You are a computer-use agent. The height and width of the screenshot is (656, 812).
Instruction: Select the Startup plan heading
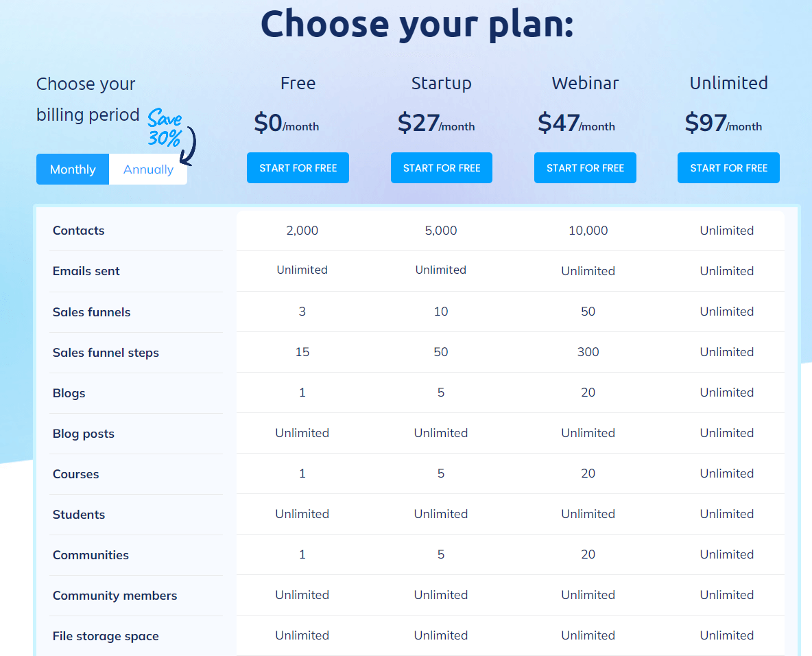441,83
